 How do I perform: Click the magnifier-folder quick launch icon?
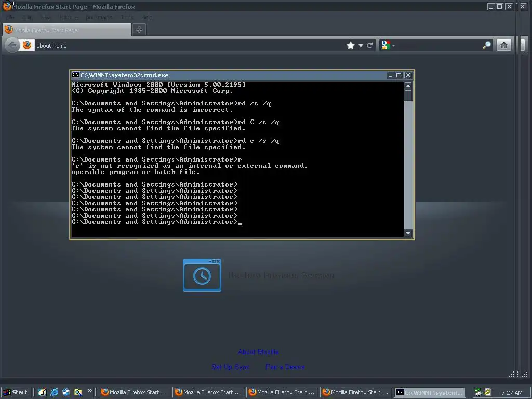[x=78, y=392]
